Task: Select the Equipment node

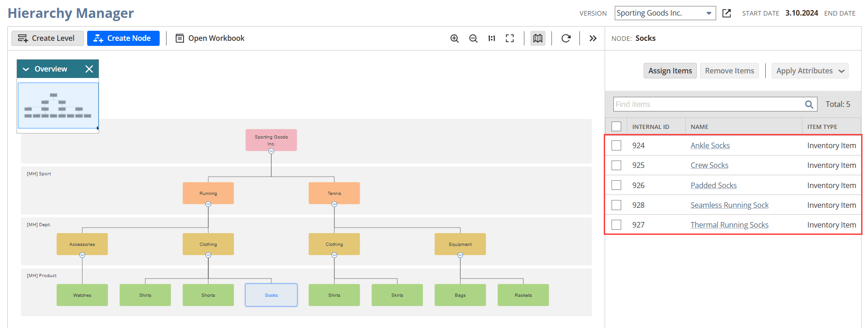Action: tap(460, 244)
